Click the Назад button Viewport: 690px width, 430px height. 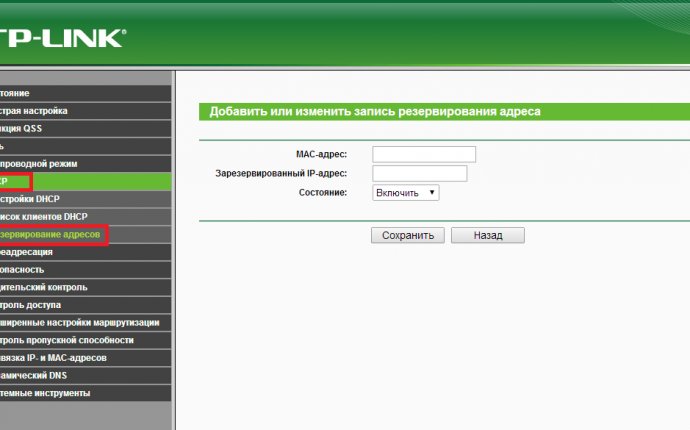click(x=488, y=235)
